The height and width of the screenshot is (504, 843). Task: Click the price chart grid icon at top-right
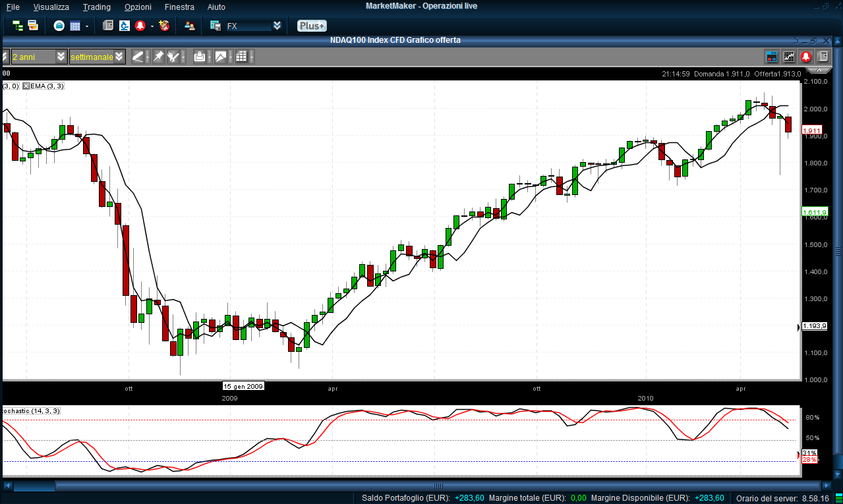click(x=788, y=57)
